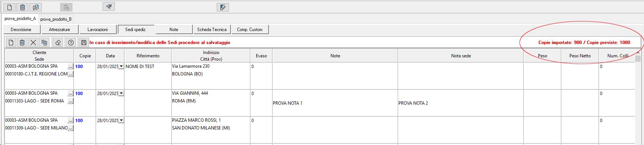The image size is (644, 145).
Task: Open the Scheda Tecnica section
Action: [212, 30]
